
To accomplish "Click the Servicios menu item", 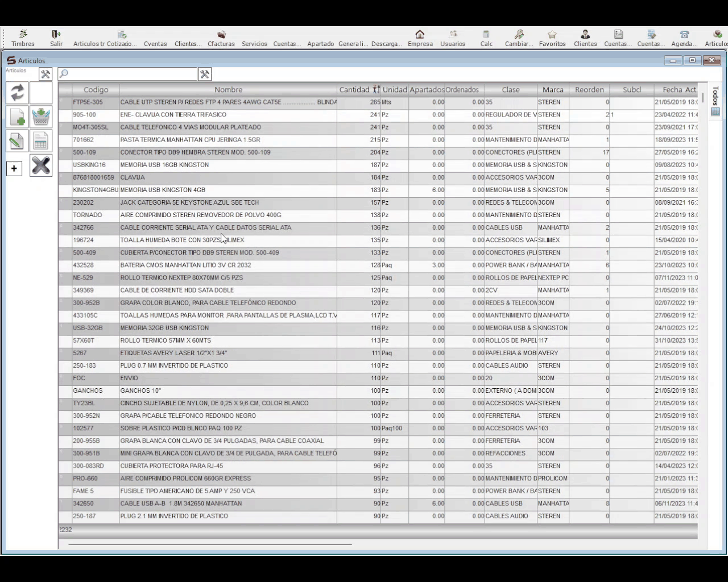I will pos(254,44).
